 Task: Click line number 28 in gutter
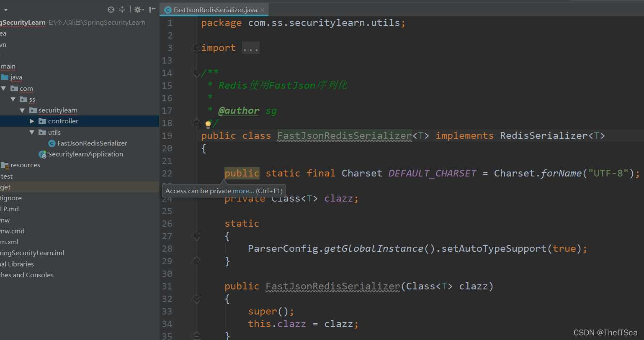167,248
